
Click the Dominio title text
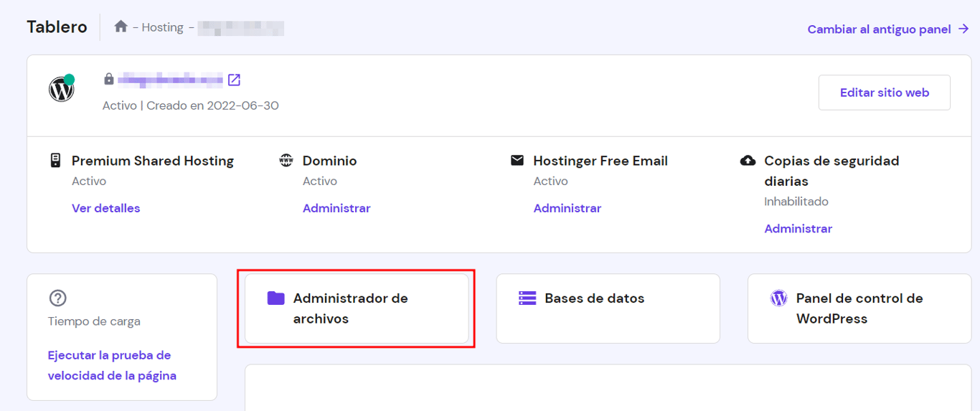pos(329,161)
